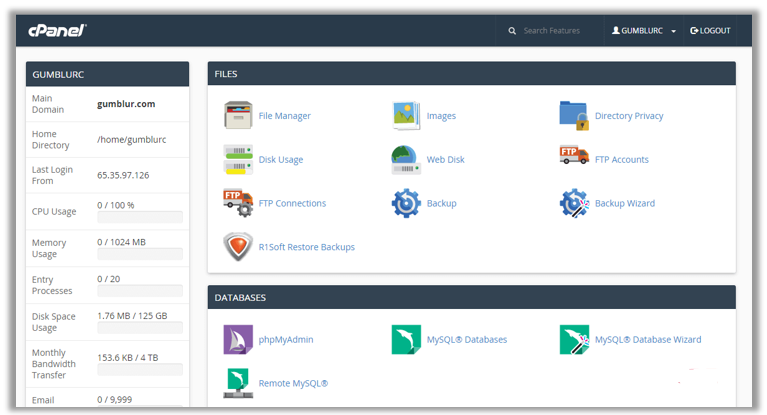Go to the Disk Usage link
767x415 pixels.
point(281,160)
